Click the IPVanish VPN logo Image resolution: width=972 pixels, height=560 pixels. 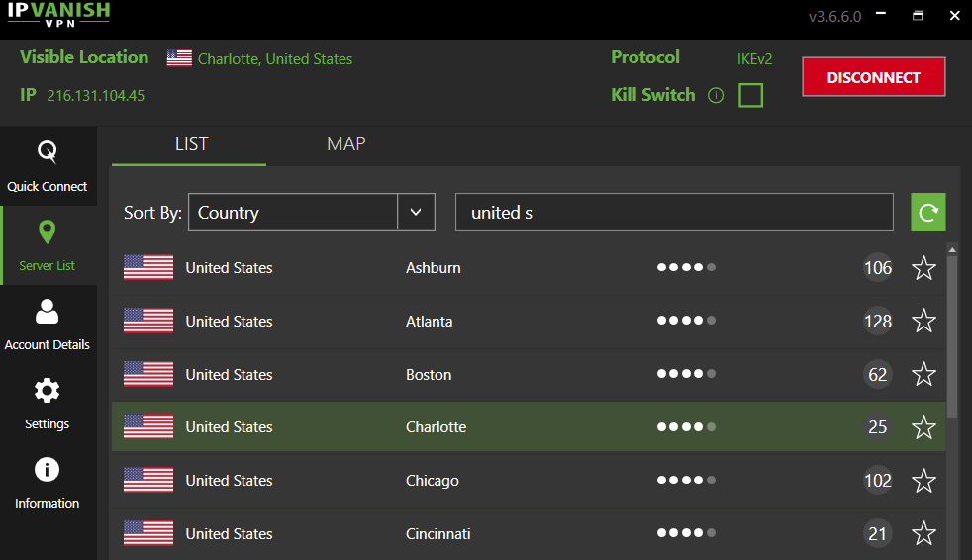58,15
